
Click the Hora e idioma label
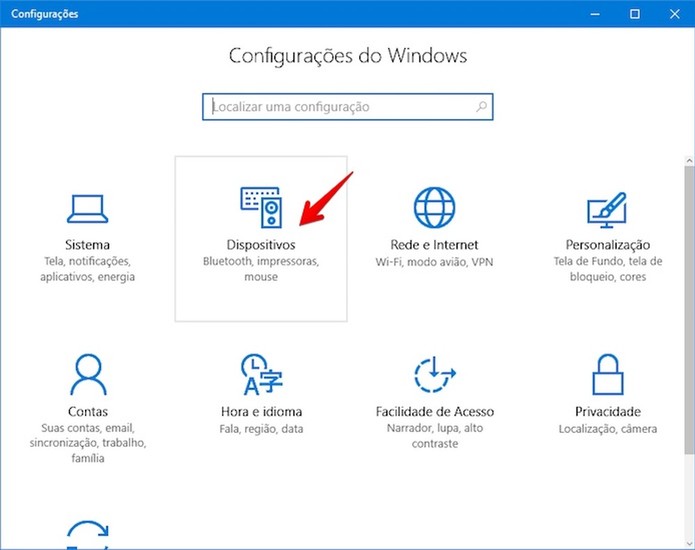click(x=262, y=412)
